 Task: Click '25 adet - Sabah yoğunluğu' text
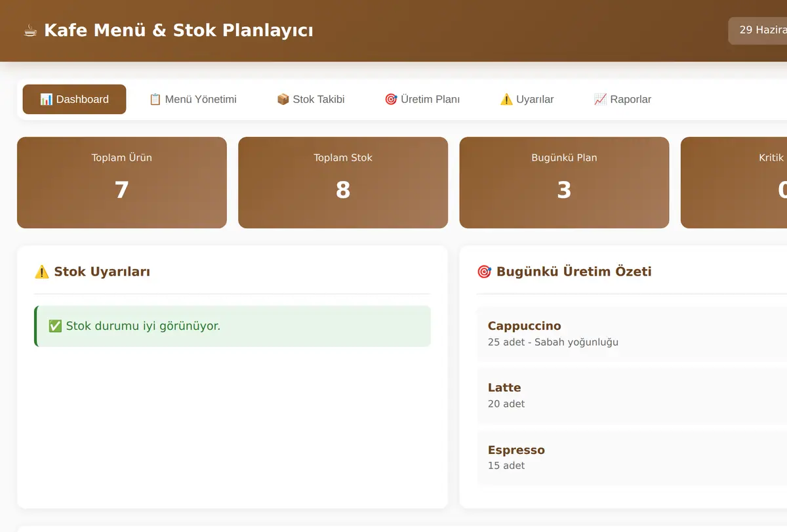[x=553, y=342]
